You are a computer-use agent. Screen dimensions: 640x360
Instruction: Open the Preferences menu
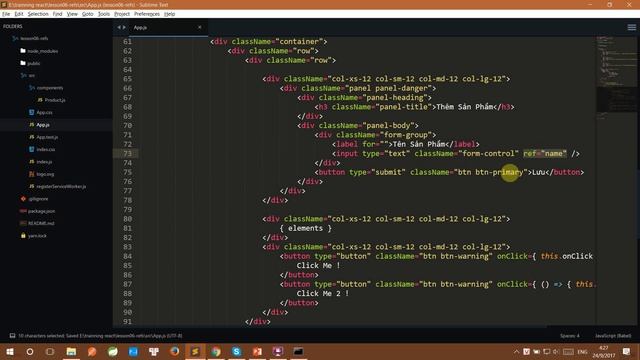147,14
